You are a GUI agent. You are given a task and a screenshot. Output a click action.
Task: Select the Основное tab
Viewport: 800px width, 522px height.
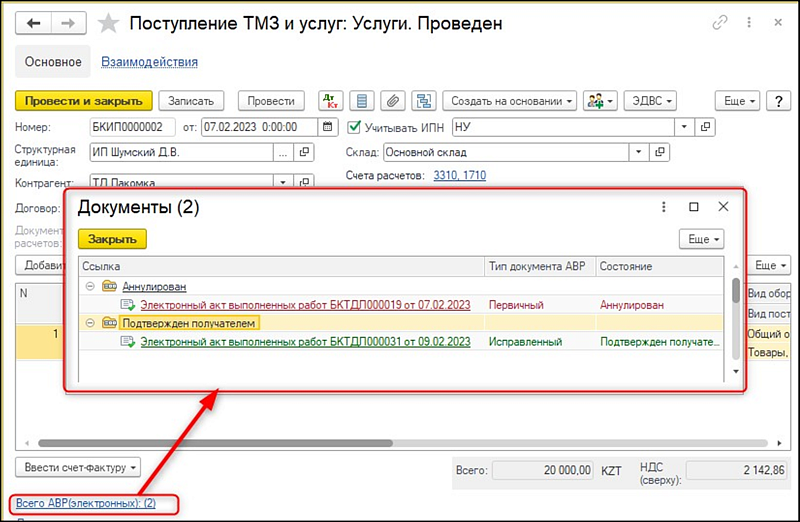click(52, 62)
